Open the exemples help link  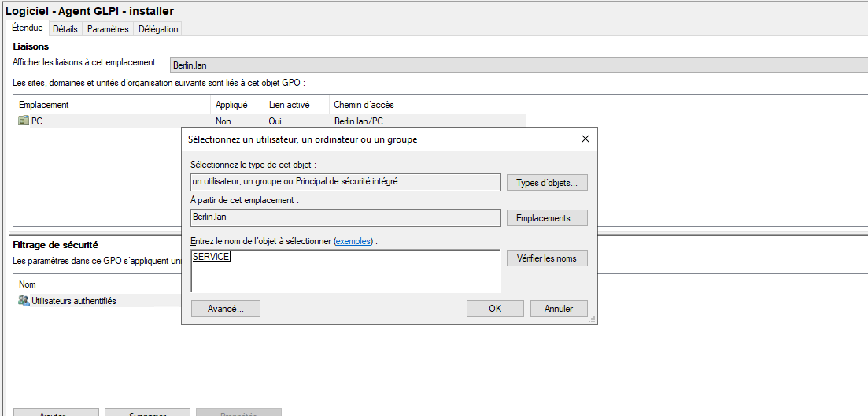pos(354,240)
